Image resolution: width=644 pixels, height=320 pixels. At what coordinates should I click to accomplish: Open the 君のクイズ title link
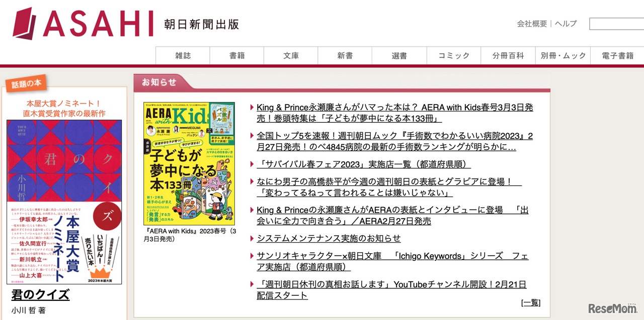pos(40,294)
